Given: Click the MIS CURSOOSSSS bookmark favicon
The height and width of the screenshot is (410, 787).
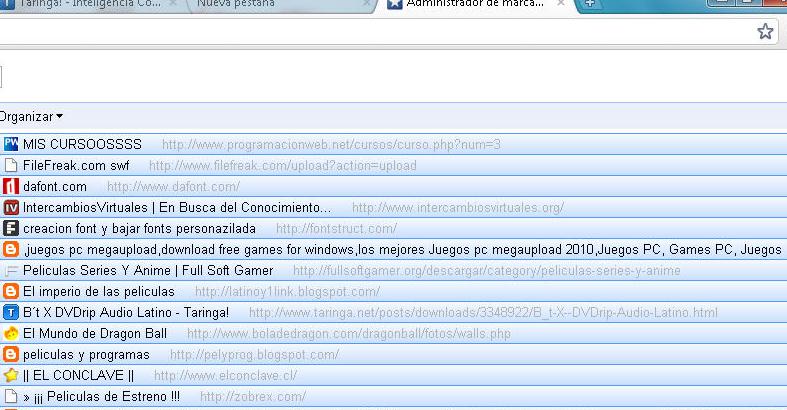Looking at the screenshot, I should coord(11,145).
